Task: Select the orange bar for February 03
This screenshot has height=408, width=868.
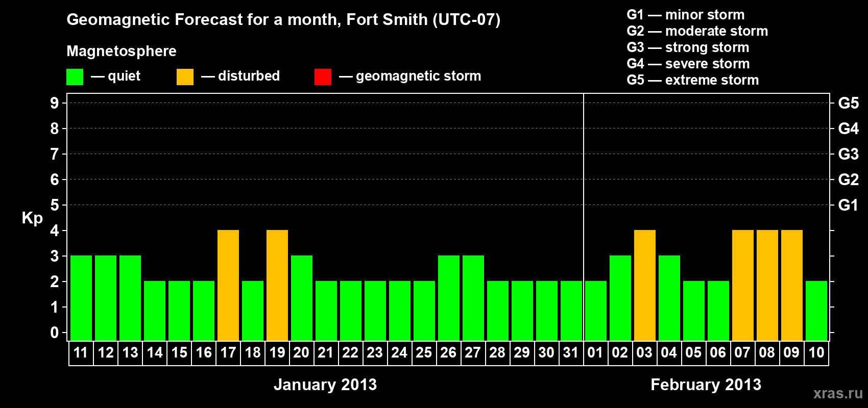Action: tap(645, 286)
